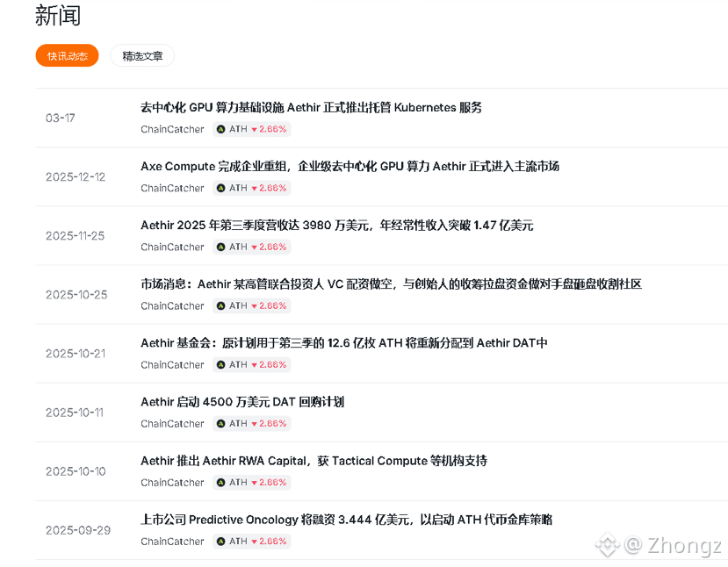728x567 pixels.
Task: Click the 2.66% change in the 2025-12-12 row
Action: coord(270,189)
